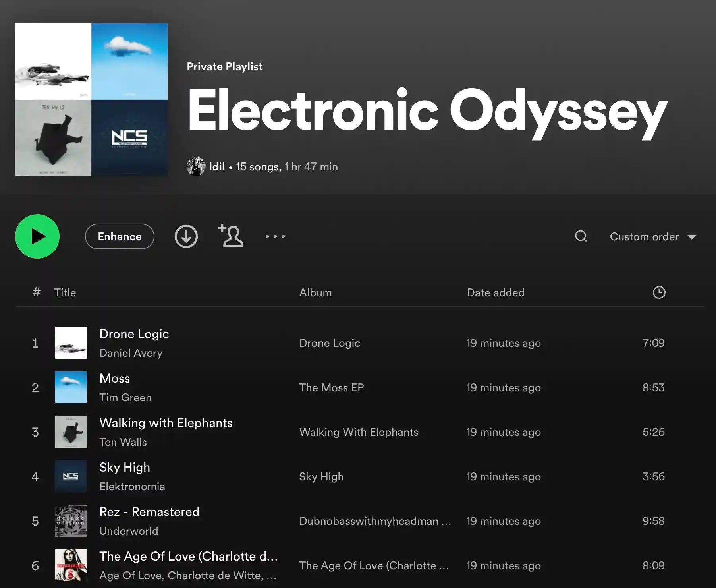Click the Rez - Remastered cover thumbnail

[71, 521]
